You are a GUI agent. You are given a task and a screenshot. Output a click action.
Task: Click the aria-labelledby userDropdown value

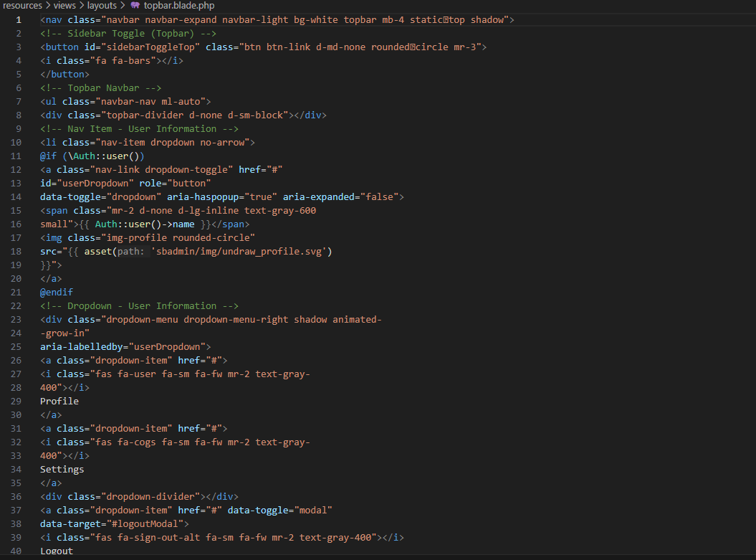(169, 346)
